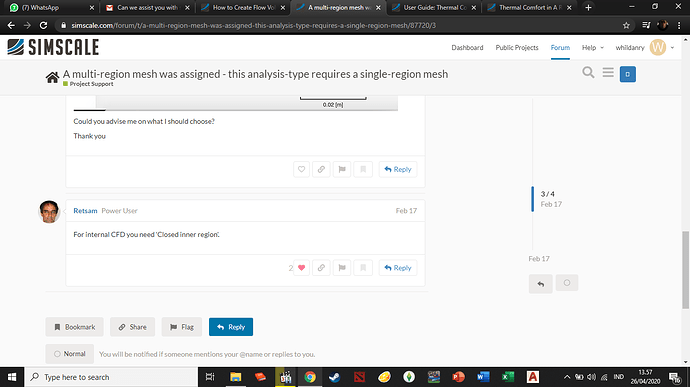
Task: Open the forum search magnifier icon
Action: (588, 72)
